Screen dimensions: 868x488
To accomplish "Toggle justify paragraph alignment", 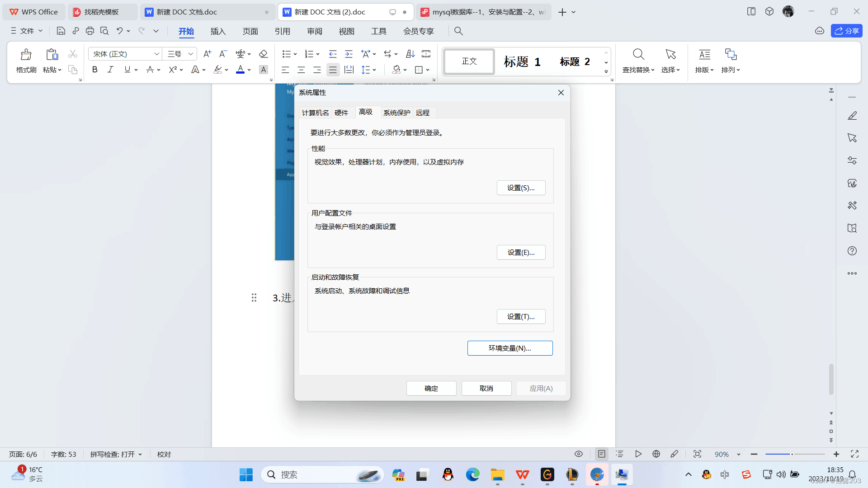I will pos(333,70).
